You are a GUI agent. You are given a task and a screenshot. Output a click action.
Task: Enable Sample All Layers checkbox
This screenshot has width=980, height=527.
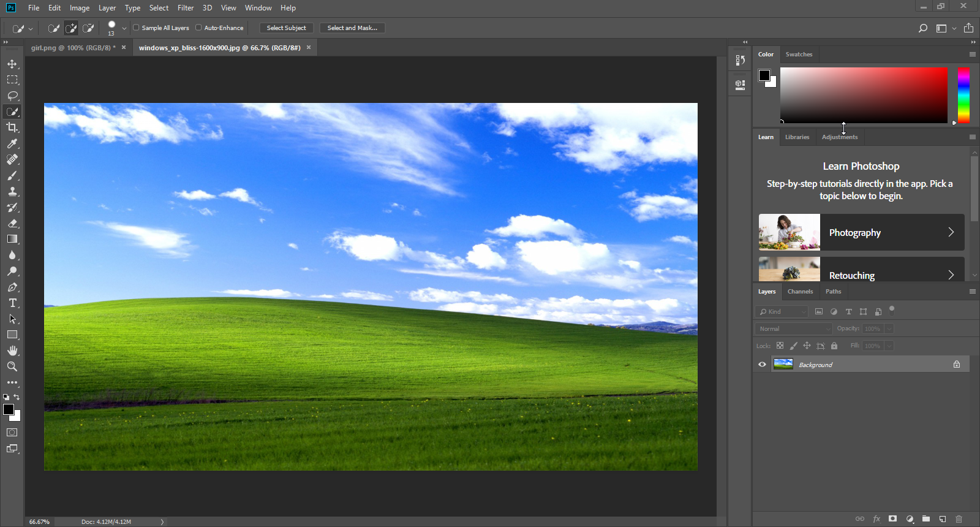click(136, 28)
